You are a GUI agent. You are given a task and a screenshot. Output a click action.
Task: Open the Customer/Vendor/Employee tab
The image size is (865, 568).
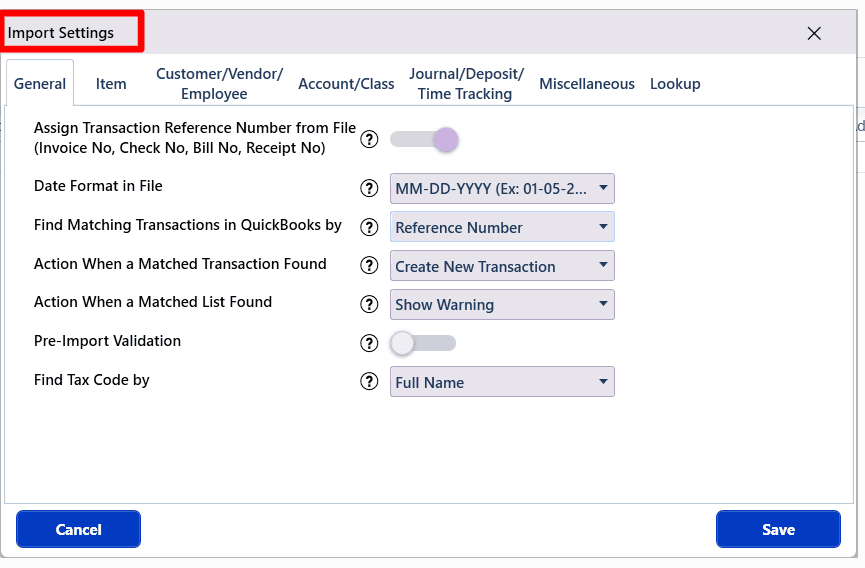219,84
